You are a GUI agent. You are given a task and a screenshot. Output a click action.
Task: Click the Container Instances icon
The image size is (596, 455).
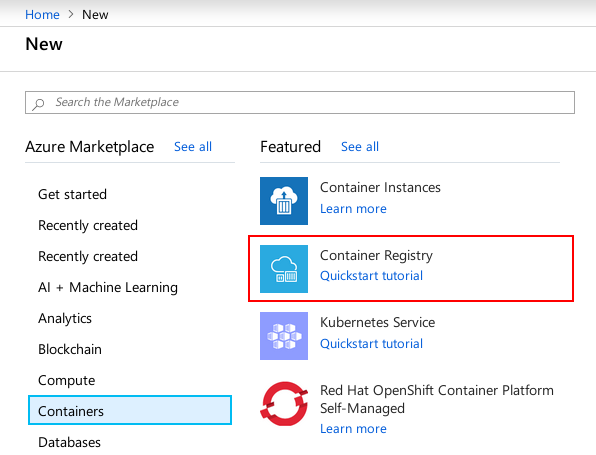click(x=284, y=201)
